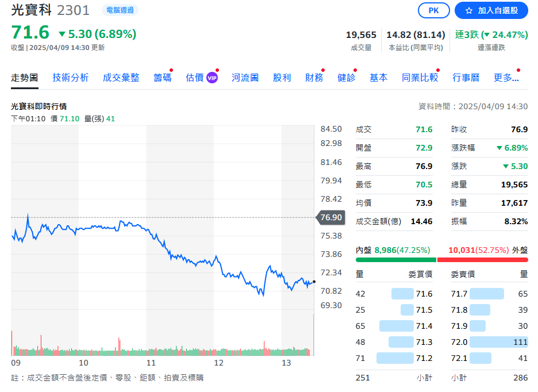
Task: Click the 本益比 14.82 (81.14) figure
Action: pos(416,35)
